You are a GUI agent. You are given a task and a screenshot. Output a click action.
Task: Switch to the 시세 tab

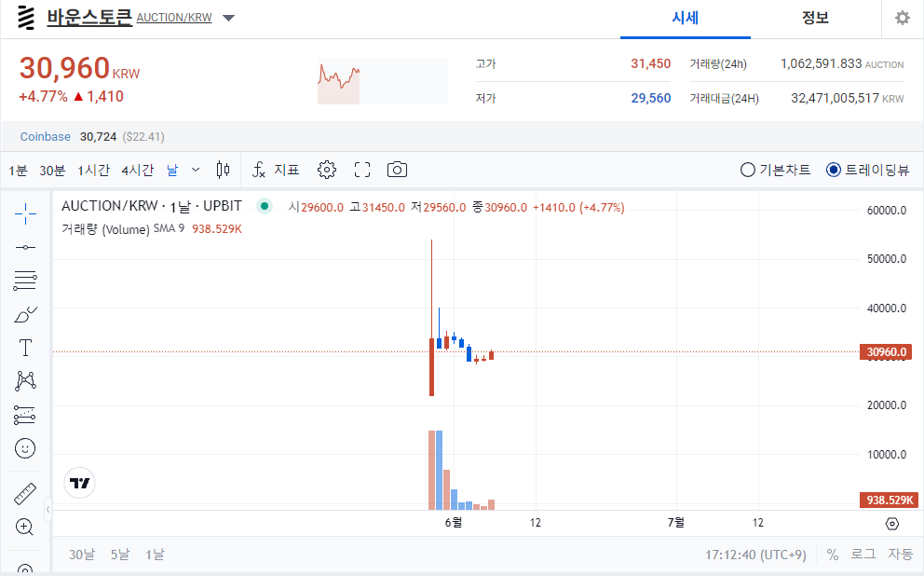coord(686,19)
